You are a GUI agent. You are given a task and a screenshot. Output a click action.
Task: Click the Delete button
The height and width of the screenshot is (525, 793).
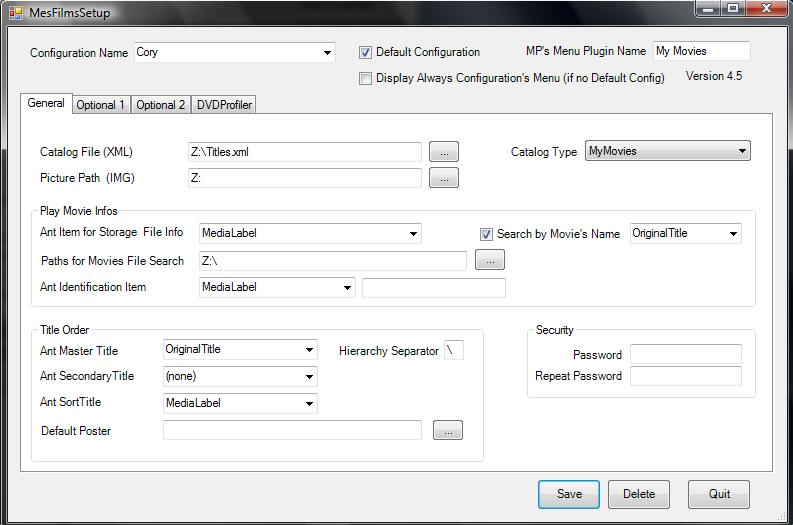(639, 494)
